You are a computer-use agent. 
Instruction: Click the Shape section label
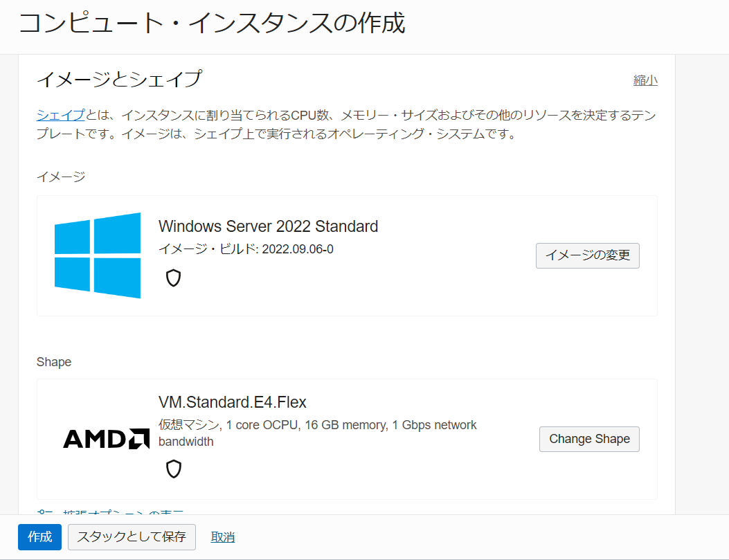tap(54, 361)
